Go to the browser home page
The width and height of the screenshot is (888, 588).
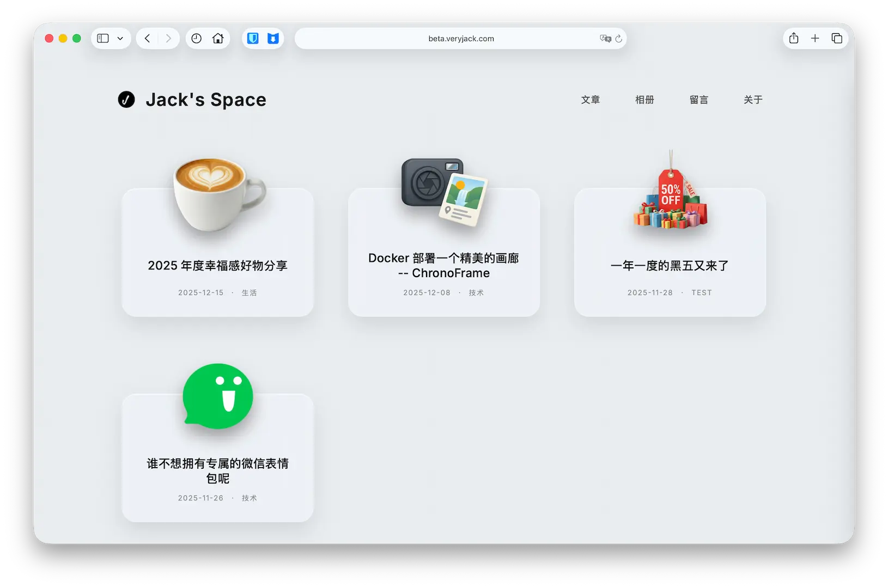(218, 39)
